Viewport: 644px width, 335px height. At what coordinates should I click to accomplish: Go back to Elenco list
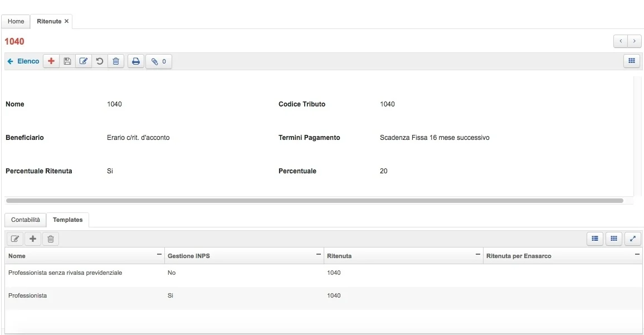click(x=23, y=61)
